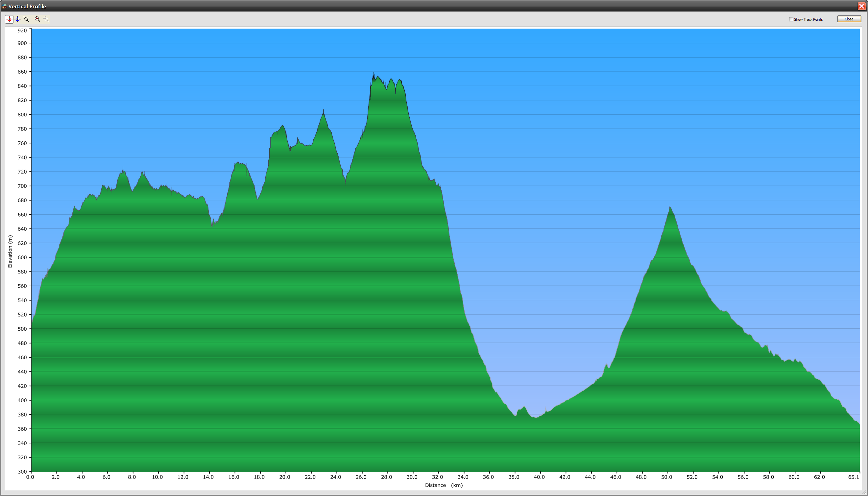Click the Vertical Profile title bar icon

tap(4, 6)
